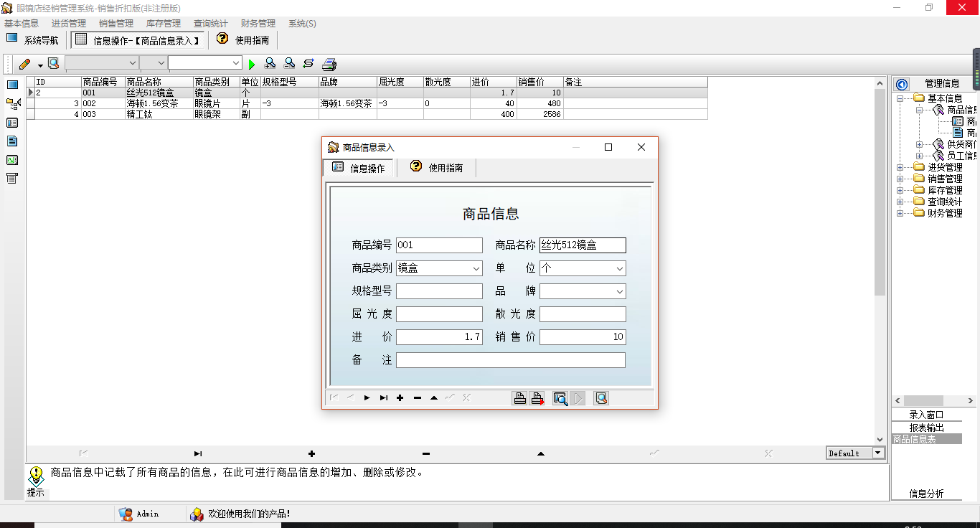Image resolution: width=980 pixels, height=528 pixels.
Task: Open the 基本信息 menu
Action: [x=22, y=24]
